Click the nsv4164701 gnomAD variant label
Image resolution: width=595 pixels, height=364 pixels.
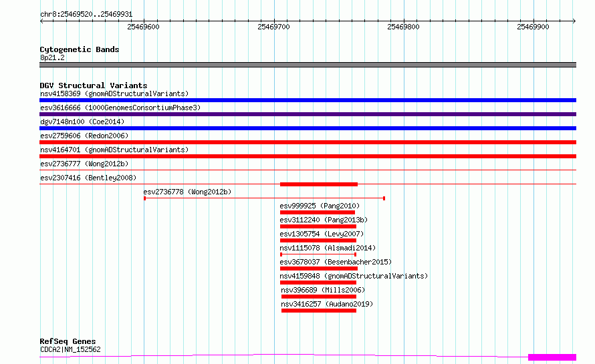coord(114,150)
